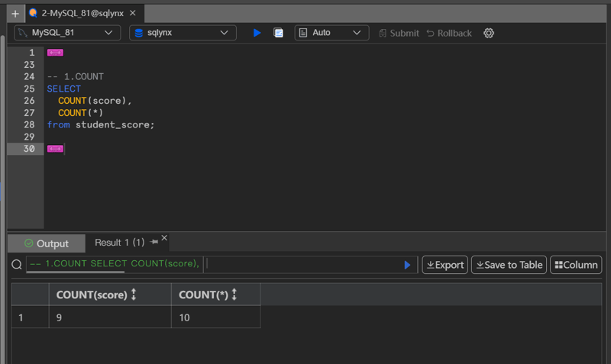
Task: Open editor settings gear icon
Action: (x=489, y=33)
